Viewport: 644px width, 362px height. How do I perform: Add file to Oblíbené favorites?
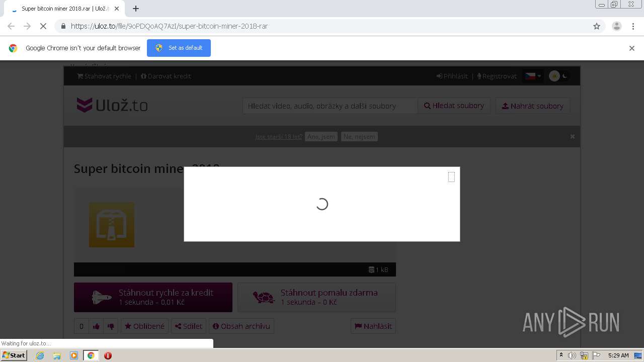click(x=144, y=326)
